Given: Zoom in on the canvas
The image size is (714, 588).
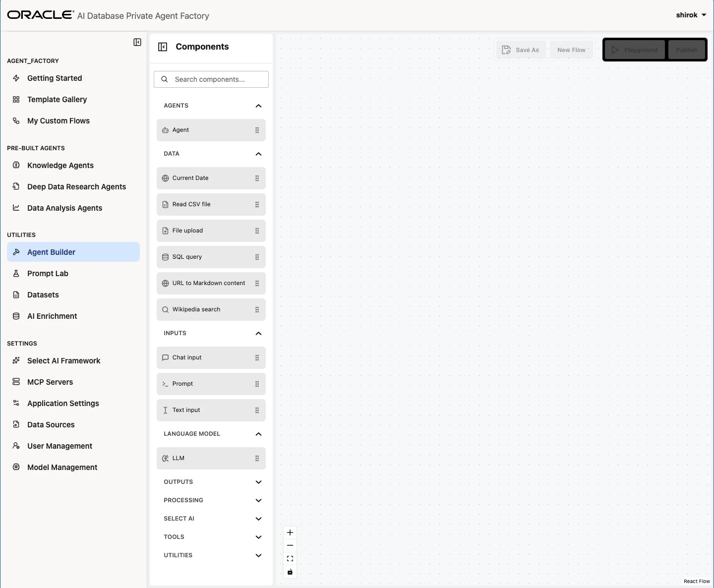Looking at the screenshot, I should pos(290,532).
